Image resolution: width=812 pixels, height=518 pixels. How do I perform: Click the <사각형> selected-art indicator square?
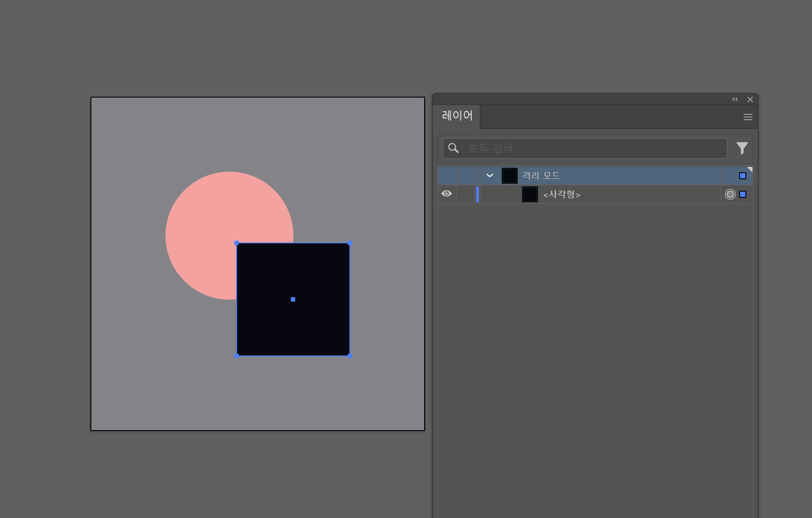(x=743, y=194)
